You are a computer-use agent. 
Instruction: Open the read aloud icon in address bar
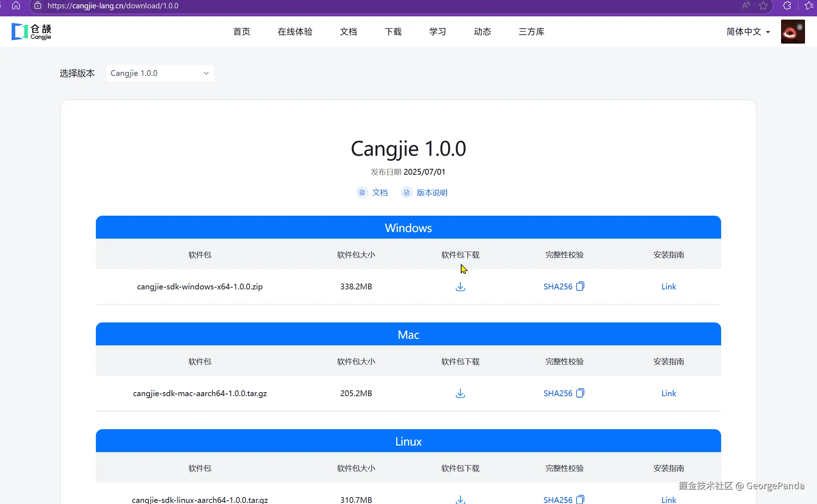click(x=746, y=5)
